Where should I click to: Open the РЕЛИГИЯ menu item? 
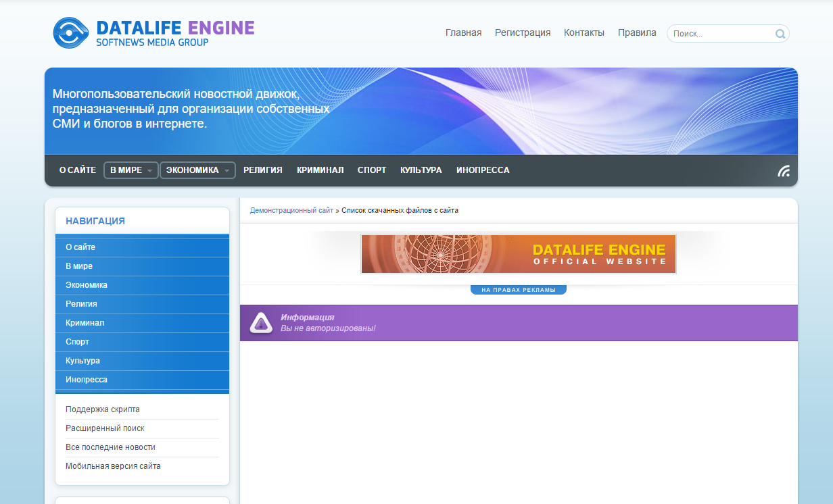coord(263,170)
